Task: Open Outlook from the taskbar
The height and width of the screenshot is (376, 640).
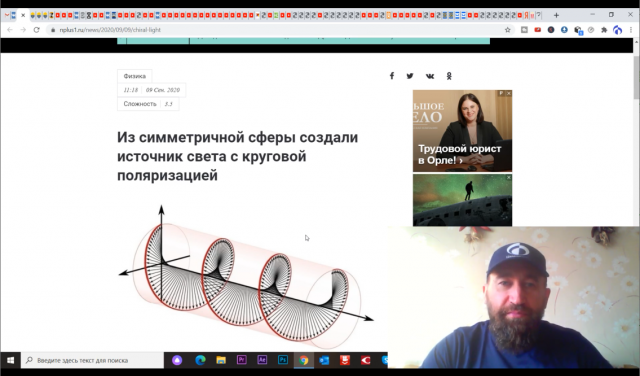Action: pos(324,360)
